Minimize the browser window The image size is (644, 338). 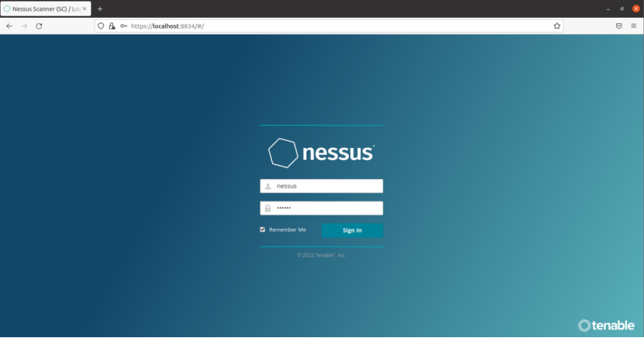608,9
